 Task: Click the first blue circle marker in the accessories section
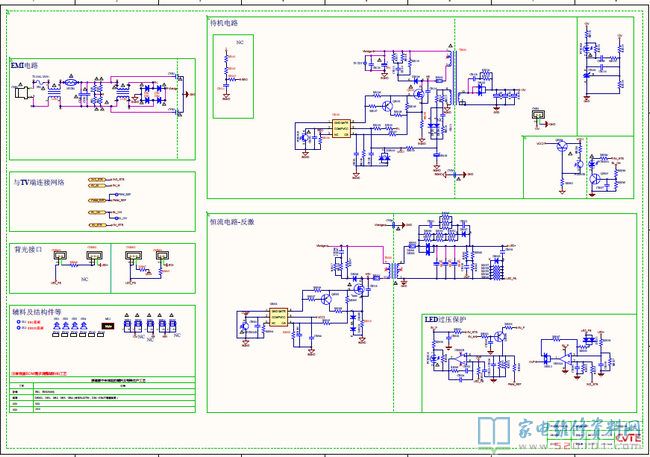pyautogui.click(x=19, y=322)
